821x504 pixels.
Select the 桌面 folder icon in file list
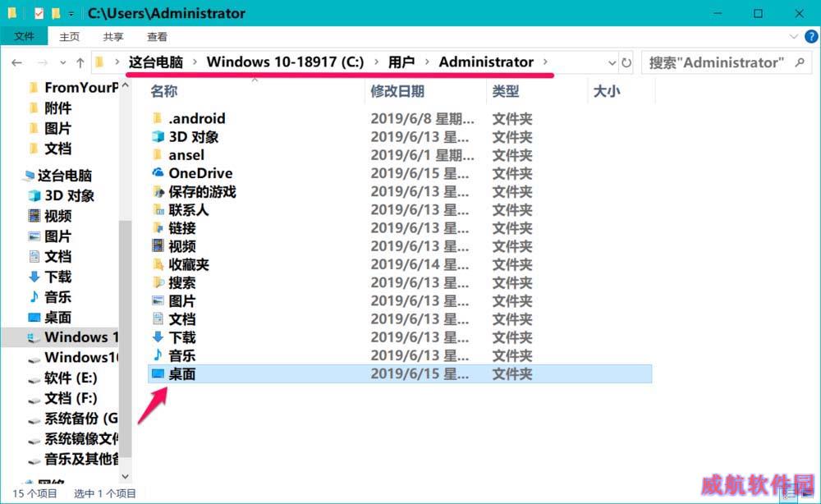[158, 373]
